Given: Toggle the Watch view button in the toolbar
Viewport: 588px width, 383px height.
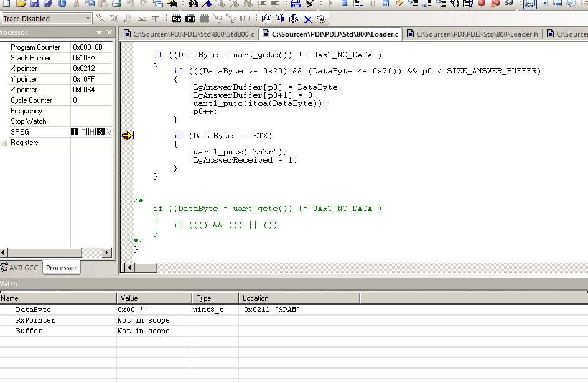Looking at the screenshot, I should 530,4.
